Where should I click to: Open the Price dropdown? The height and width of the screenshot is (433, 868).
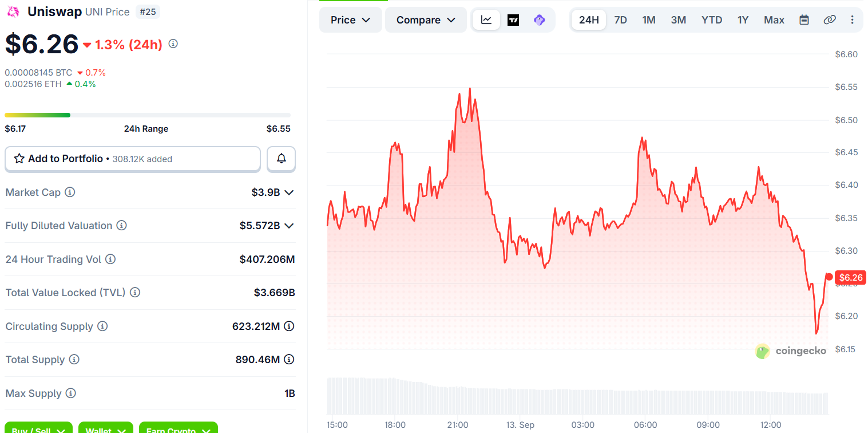click(x=351, y=20)
